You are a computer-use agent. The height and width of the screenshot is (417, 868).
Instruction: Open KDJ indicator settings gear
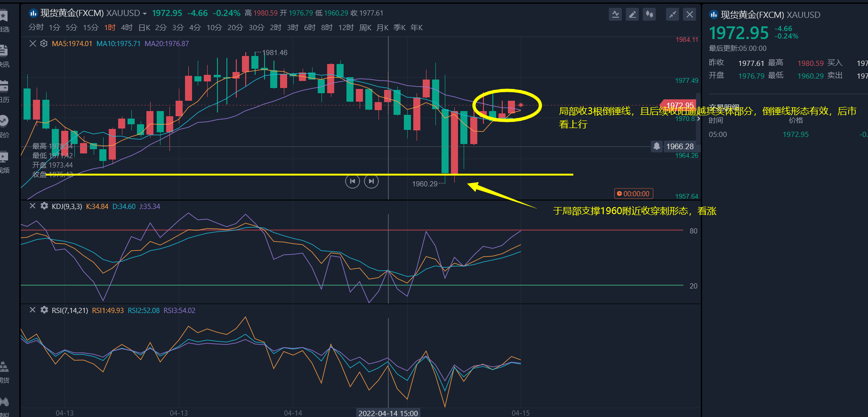(x=44, y=206)
